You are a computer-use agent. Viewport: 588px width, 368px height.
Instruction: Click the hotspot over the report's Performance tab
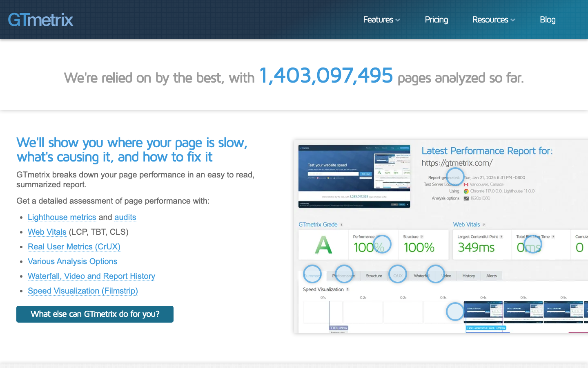(x=344, y=274)
